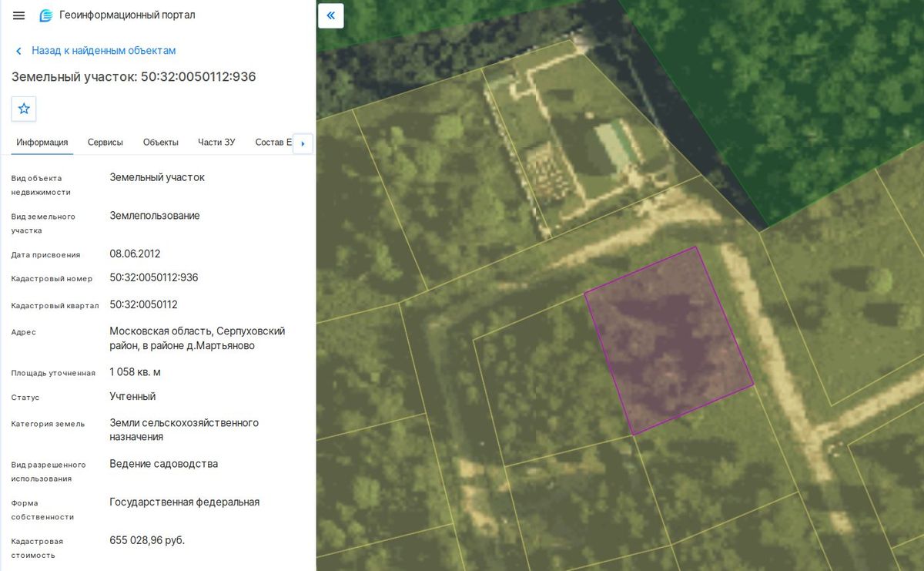Viewport: 924px width, 571px height.
Task: Open the hamburger main menu
Action: click(18, 15)
